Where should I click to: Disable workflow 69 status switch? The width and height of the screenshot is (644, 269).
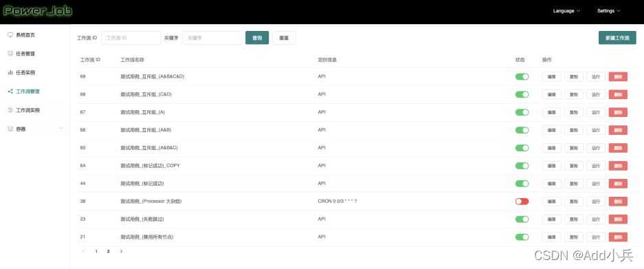[522, 76]
